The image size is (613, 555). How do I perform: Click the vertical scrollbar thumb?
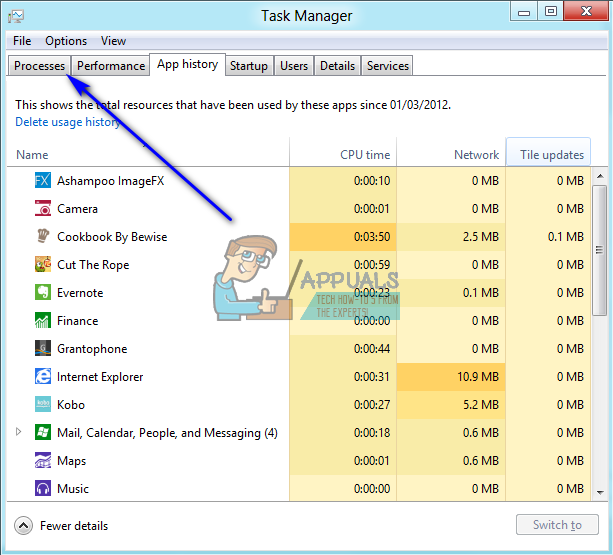pos(600,250)
